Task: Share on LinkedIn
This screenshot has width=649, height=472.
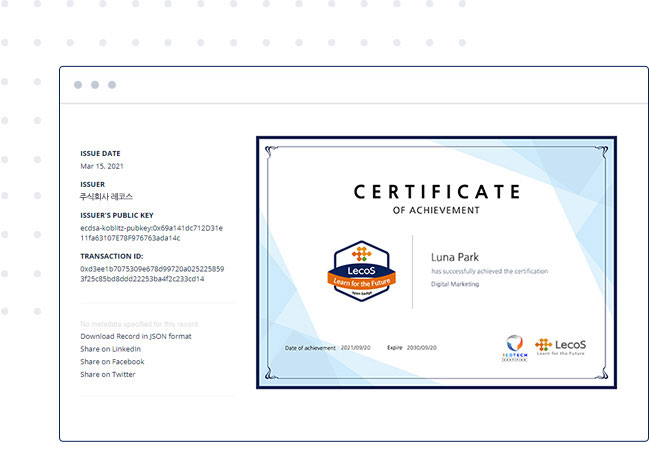Action: [x=110, y=349]
